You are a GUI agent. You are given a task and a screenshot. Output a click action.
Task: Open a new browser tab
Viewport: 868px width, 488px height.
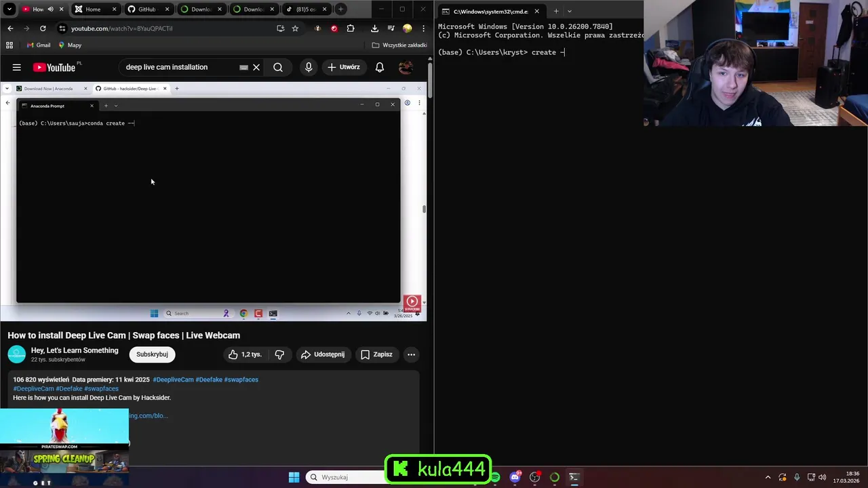pyautogui.click(x=341, y=9)
